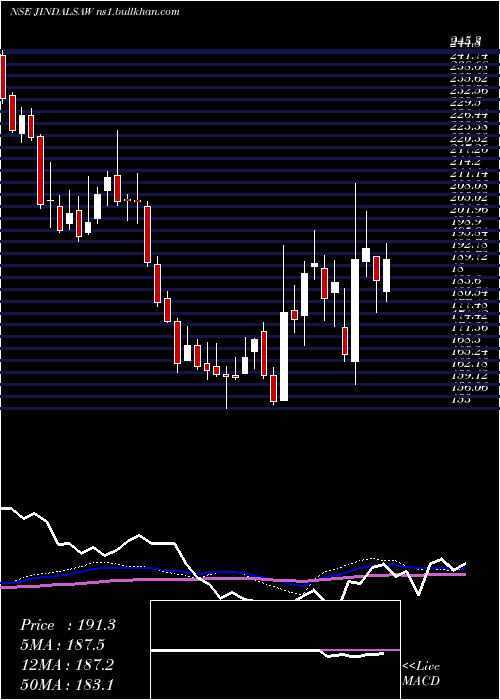The width and height of the screenshot is (500, 700).
Task: Click the NSE JINDALSAW chart title
Action: (x=51, y=12)
